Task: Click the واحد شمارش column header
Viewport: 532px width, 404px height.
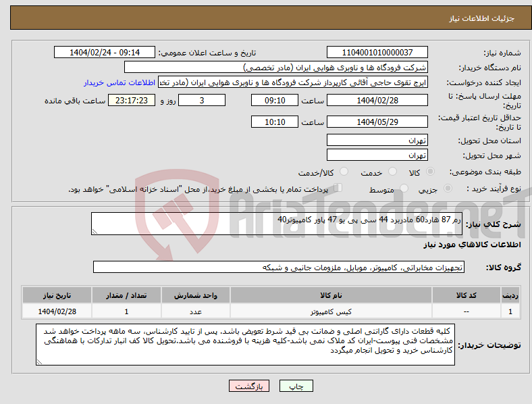Action: (x=195, y=295)
